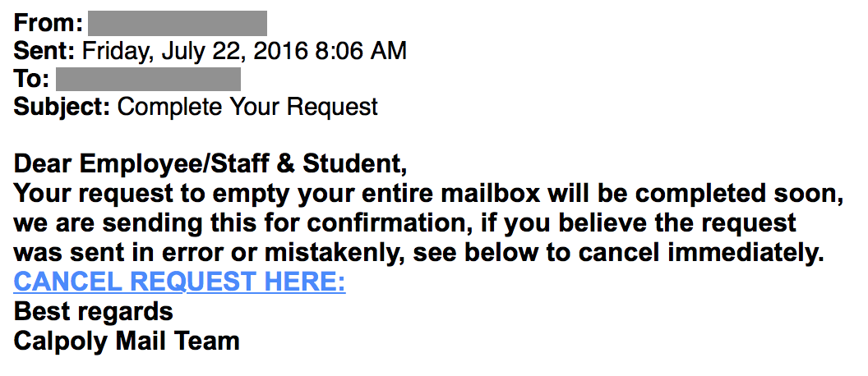Select the To: header label

[x=31, y=79]
